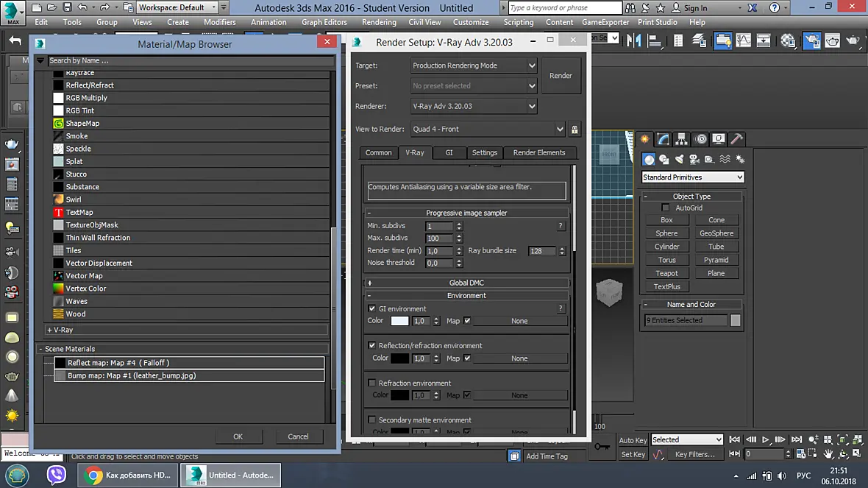Expand the Global DMC rollout

(x=466, y=283)
